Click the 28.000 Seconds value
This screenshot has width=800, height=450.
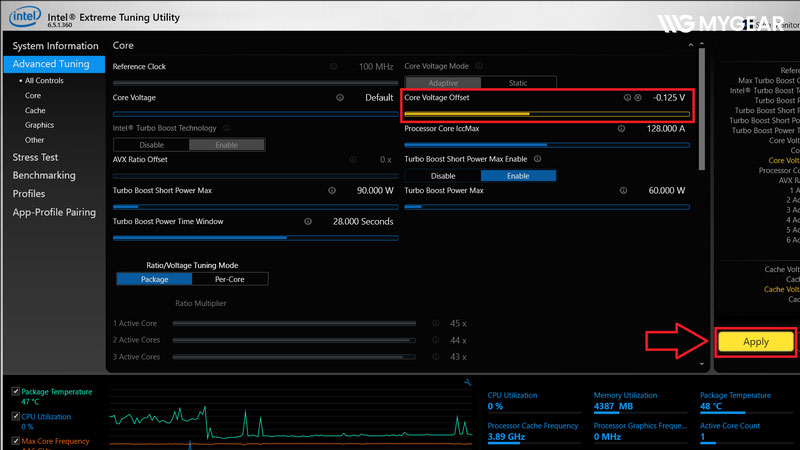363,221
